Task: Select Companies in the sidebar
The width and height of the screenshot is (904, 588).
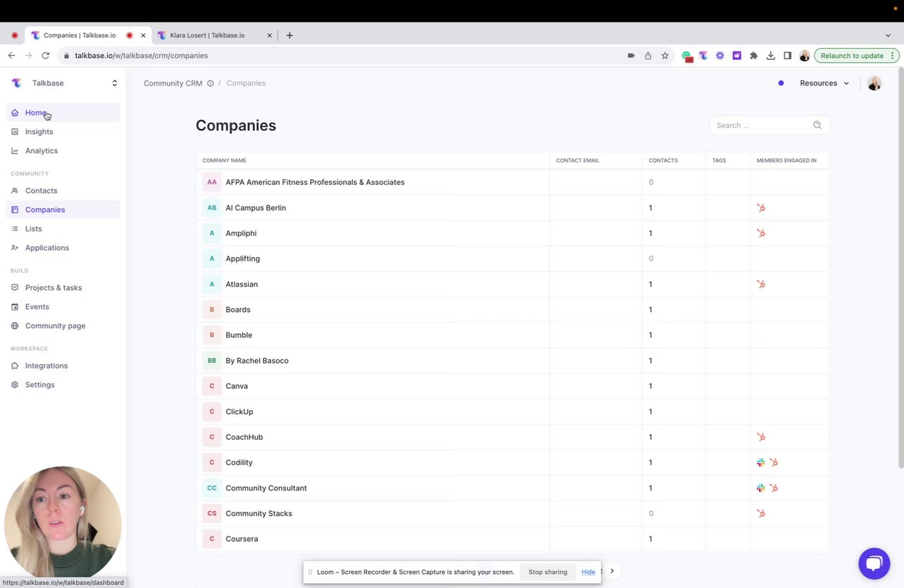Action: click(63, 210)
